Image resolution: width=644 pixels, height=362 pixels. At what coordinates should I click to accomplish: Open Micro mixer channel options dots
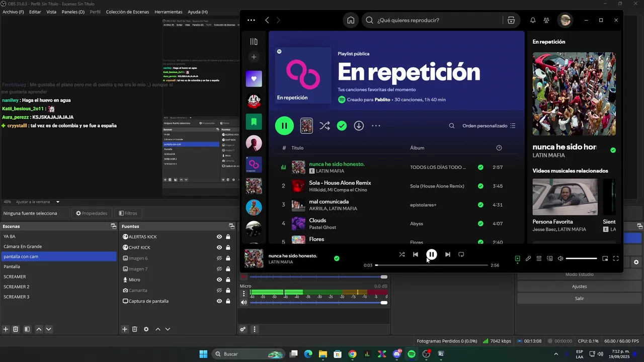tap(244, 294)
